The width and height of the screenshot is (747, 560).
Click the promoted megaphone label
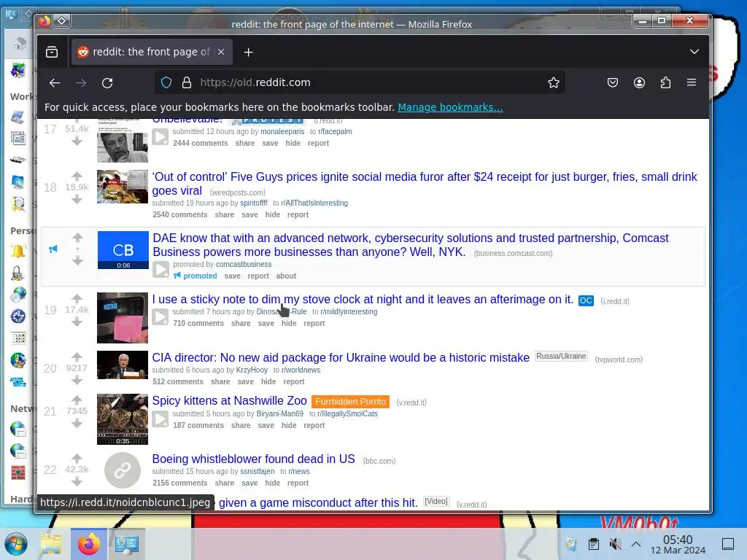[x=196, y=276]
